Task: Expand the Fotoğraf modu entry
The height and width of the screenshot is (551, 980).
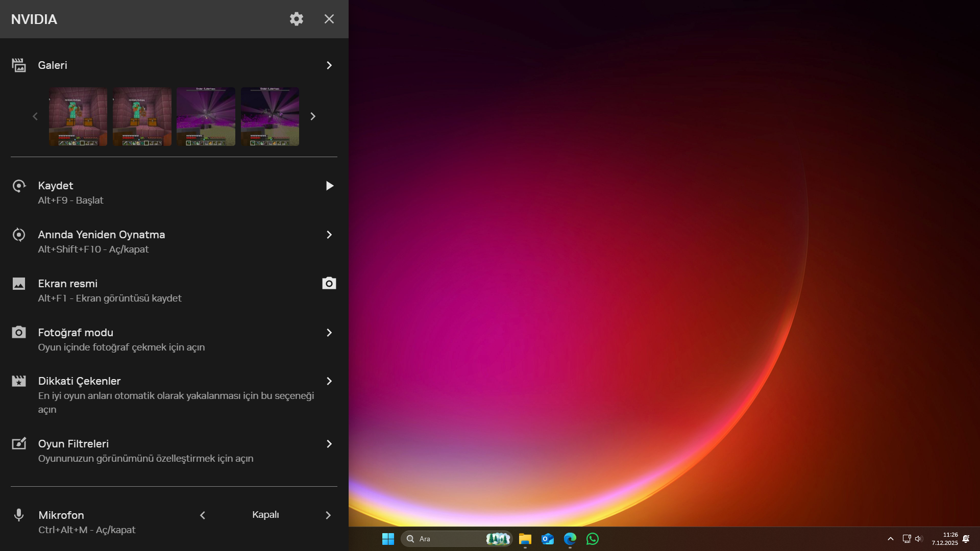Action: 329,333
